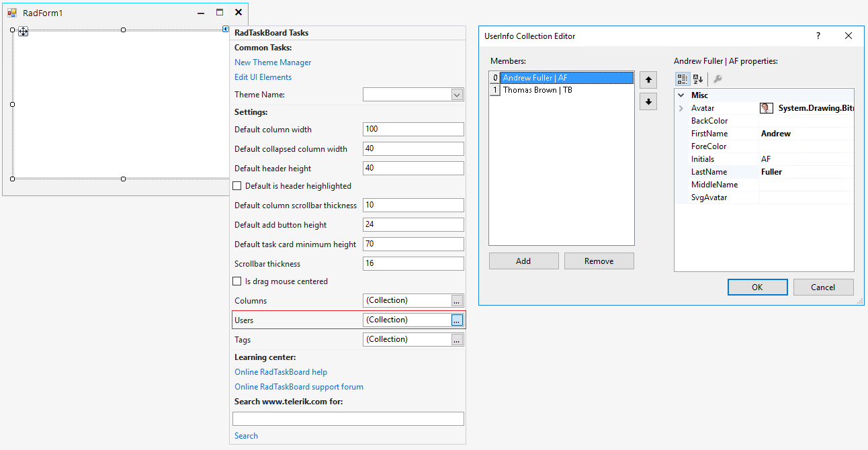Select the categorized view icon in properties
The width and height of the screenshot is (868, 450).
682,79
